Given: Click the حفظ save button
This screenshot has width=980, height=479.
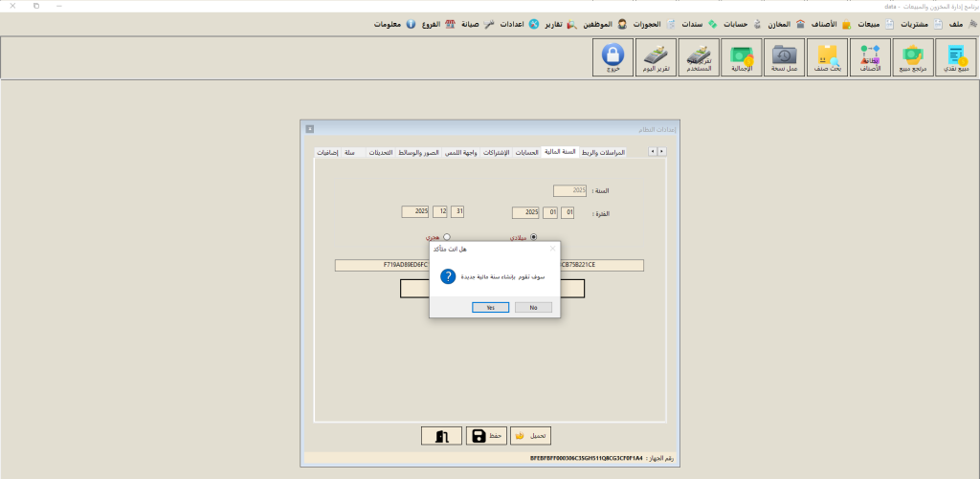Looking at the screenshot, I should pos(487,436).
